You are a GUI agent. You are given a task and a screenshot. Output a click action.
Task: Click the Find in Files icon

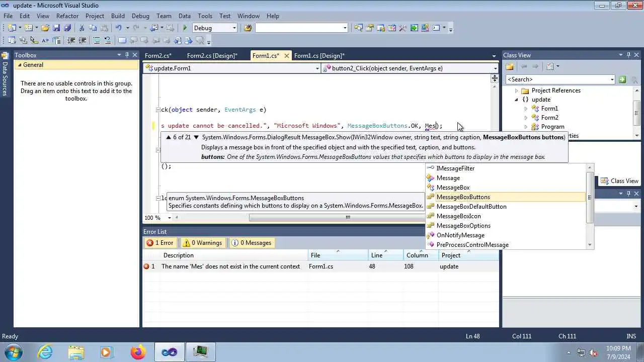[x=248, y=28]
